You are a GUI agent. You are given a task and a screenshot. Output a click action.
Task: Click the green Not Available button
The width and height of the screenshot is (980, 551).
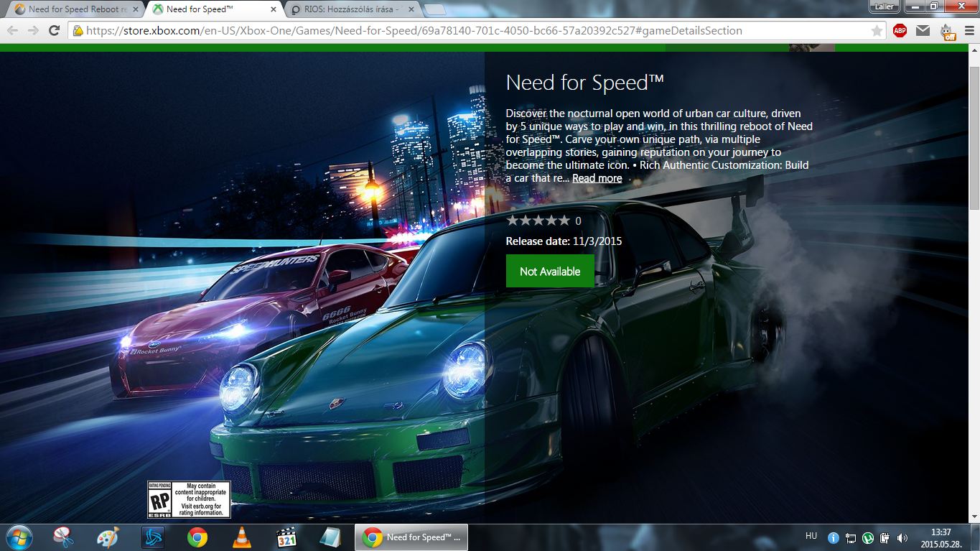tap(550, 271)
